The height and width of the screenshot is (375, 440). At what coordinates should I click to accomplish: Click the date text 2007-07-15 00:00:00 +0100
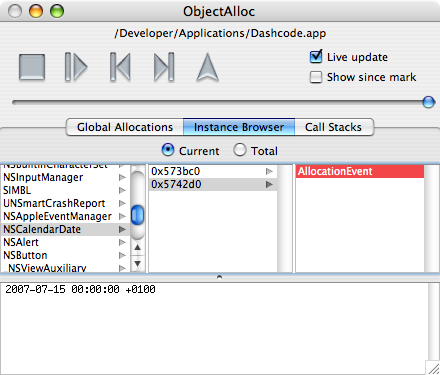(x=80, y=289)
